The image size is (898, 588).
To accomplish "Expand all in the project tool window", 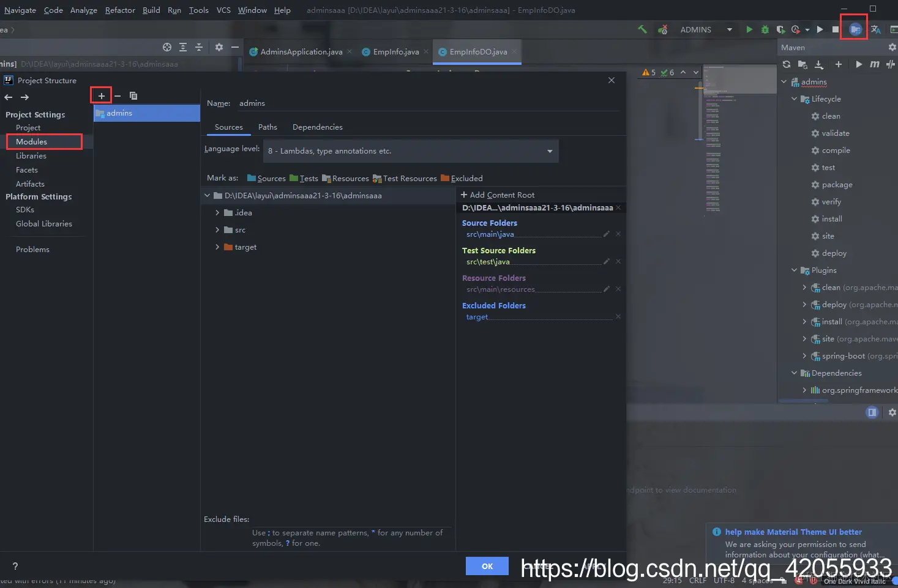I will (x=183, y=47).
